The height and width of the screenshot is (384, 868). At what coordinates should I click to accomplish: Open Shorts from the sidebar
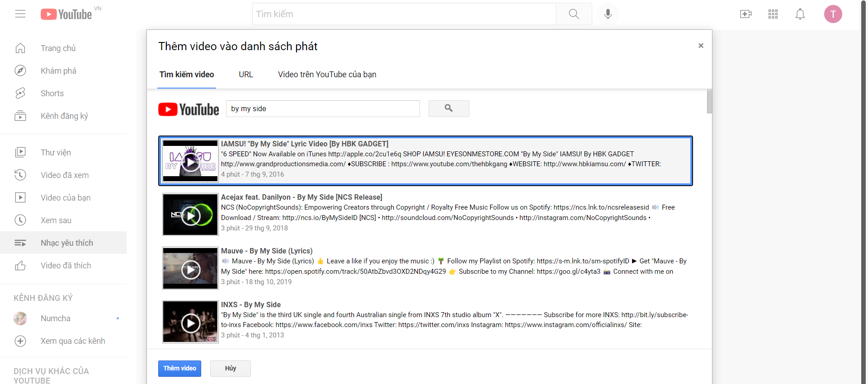coord(52,94)
